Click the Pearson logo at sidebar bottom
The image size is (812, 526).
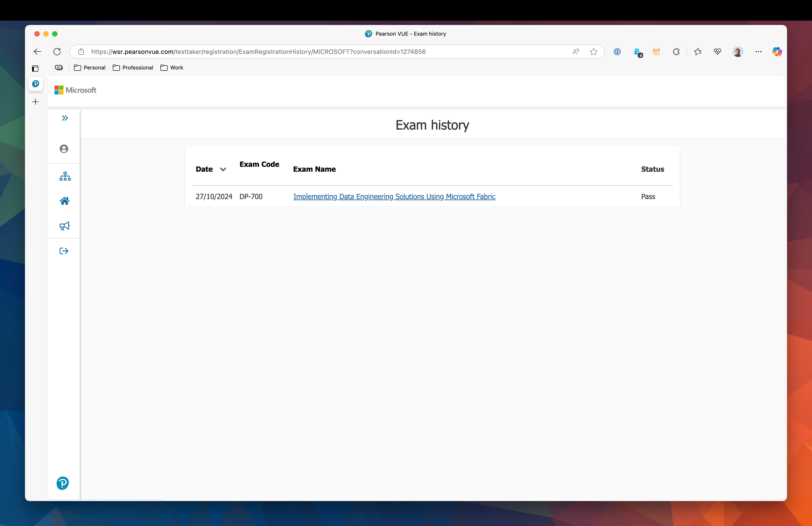(x=63, y=483)
